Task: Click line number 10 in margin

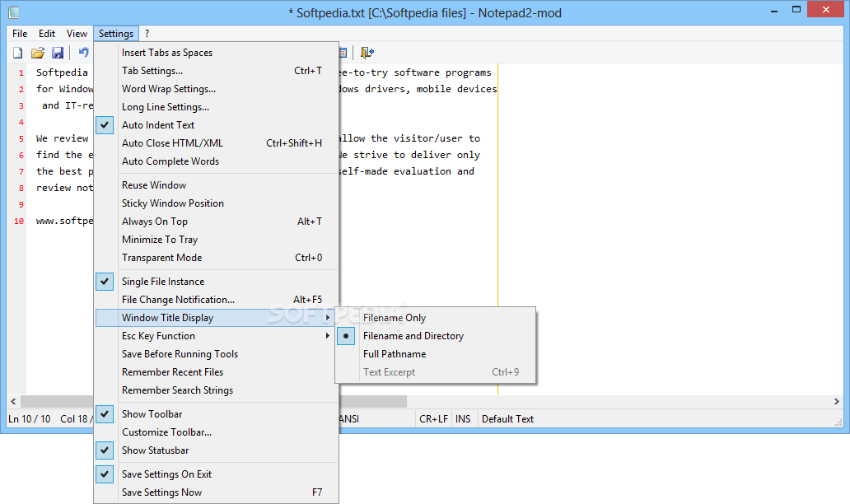Action: coord(19,221)
